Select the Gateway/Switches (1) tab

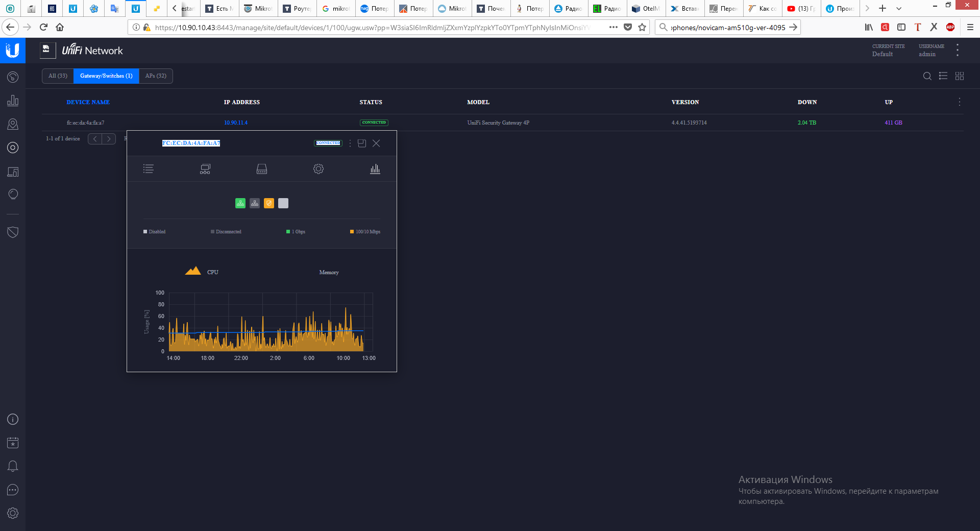[x=106, y=76]
